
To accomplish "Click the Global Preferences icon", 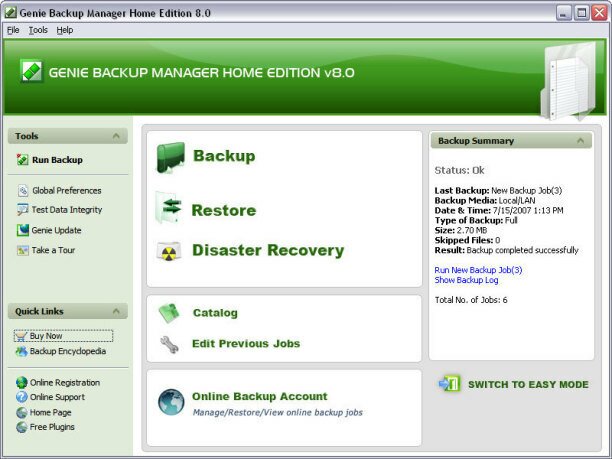I will point(23,190).
